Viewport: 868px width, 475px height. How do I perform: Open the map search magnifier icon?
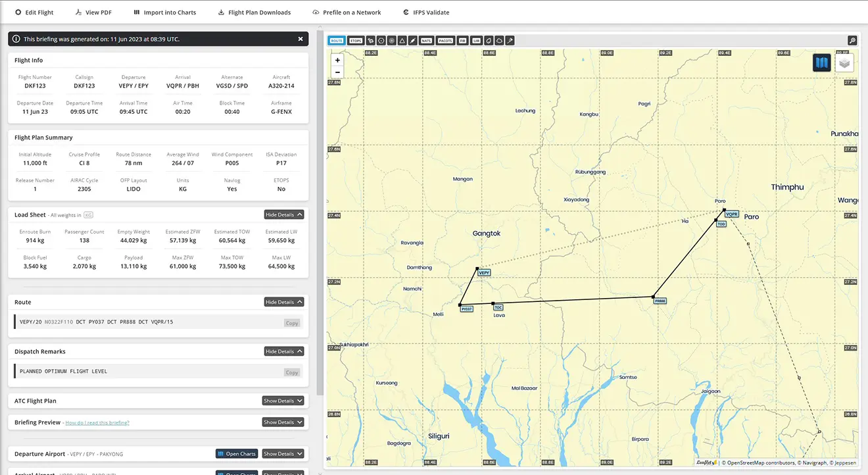[852, 40]
